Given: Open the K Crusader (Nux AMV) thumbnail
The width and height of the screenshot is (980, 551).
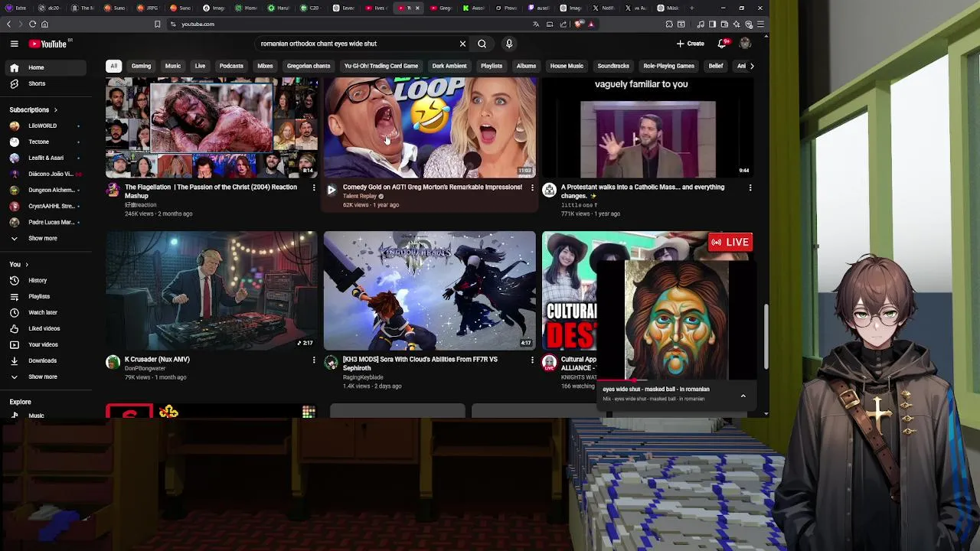Looking at the screenshot, I should point(211,291).
